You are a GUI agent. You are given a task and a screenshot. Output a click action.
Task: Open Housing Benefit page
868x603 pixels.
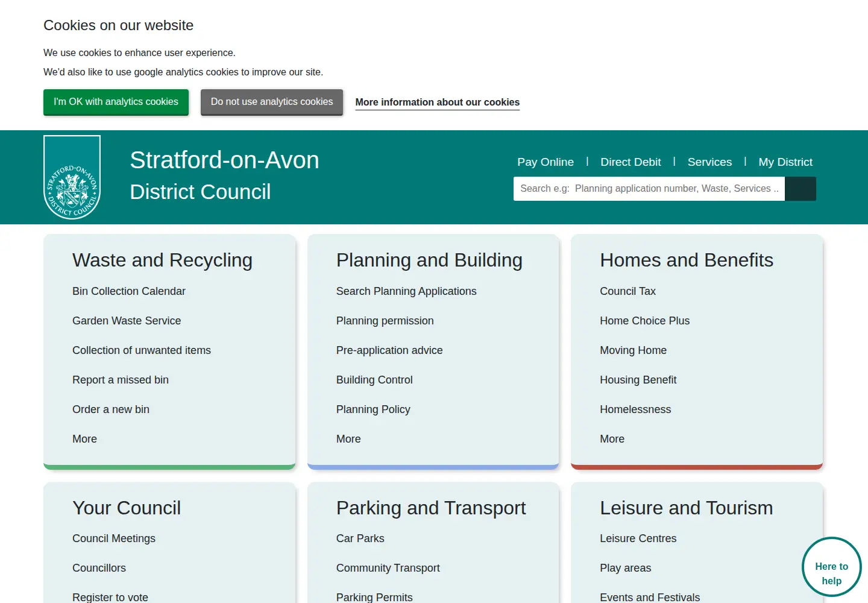coord(638,380)
